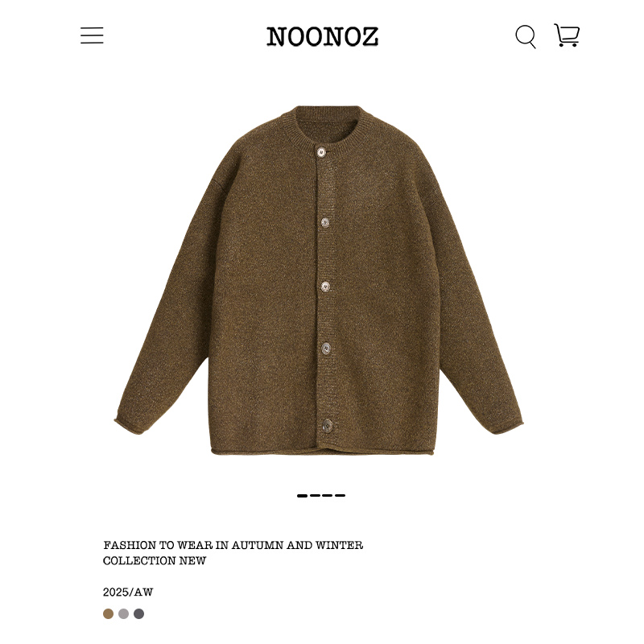Image resolution: width=644 pixels, height=644 pixels.
Task: Click the cardigan's top collar button
Action: pos(321,152)
